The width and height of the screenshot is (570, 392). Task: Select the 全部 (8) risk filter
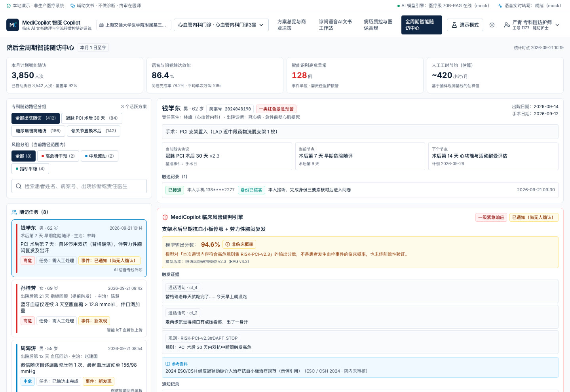point(23,156)
